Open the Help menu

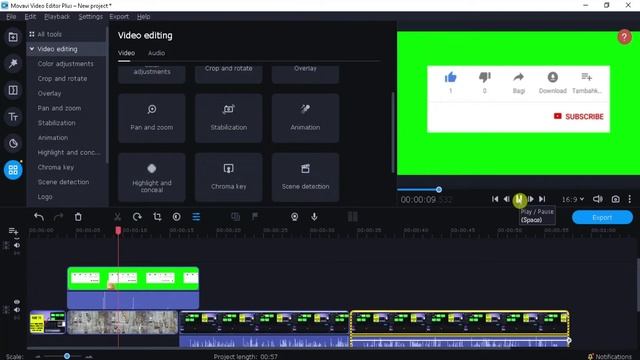[143, 16]
